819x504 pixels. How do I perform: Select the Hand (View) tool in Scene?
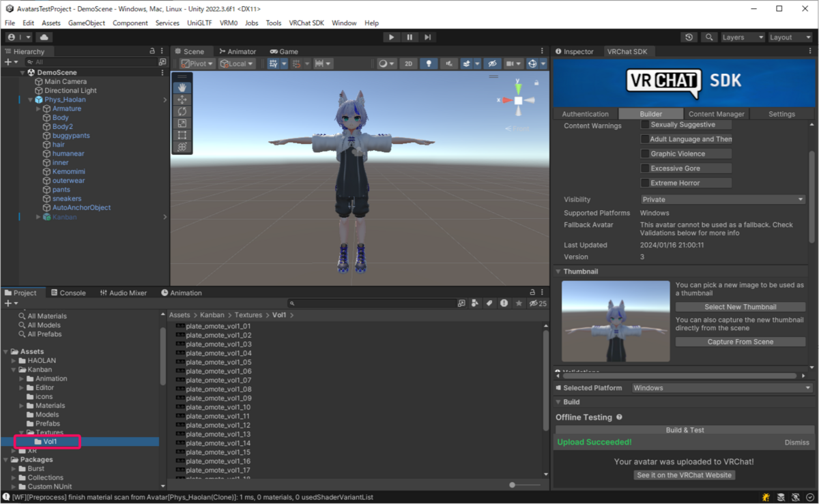[182, 87]
